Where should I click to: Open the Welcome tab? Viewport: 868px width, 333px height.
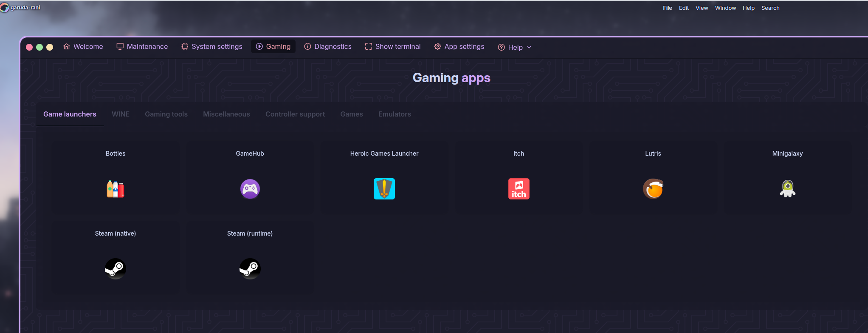click(x=83, y=47)
